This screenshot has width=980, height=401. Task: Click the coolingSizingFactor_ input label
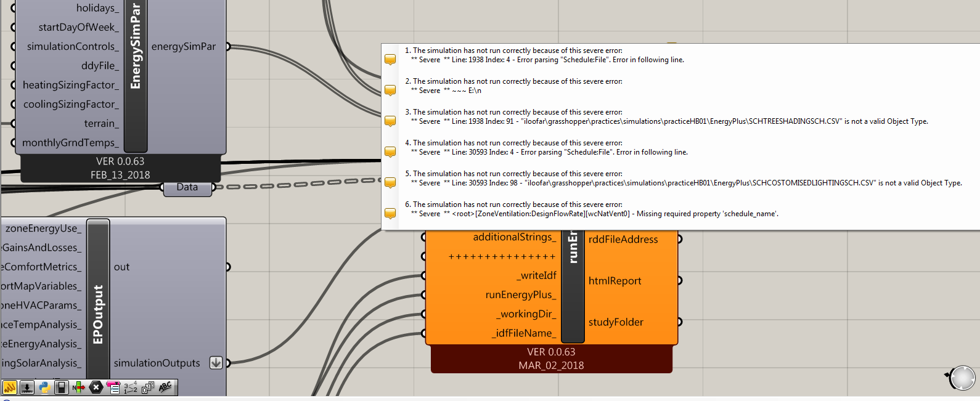[71, 104]
